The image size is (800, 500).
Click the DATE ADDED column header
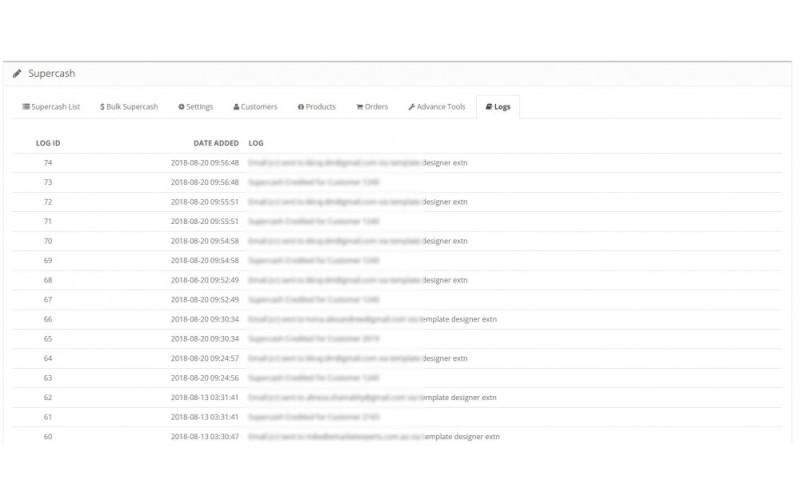click(x=216, y=143)
